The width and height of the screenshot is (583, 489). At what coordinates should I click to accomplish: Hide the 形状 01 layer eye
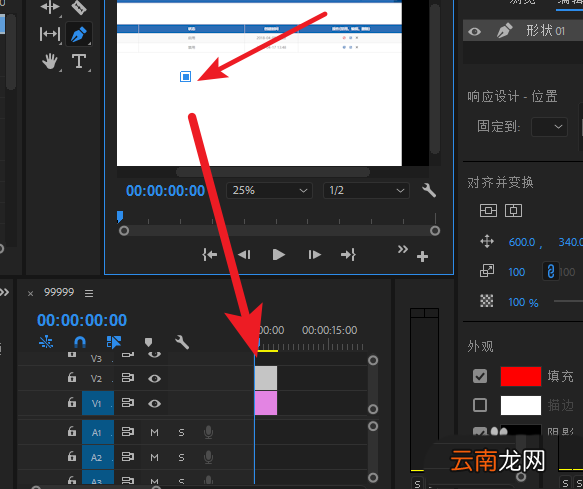tap(474, 32)
